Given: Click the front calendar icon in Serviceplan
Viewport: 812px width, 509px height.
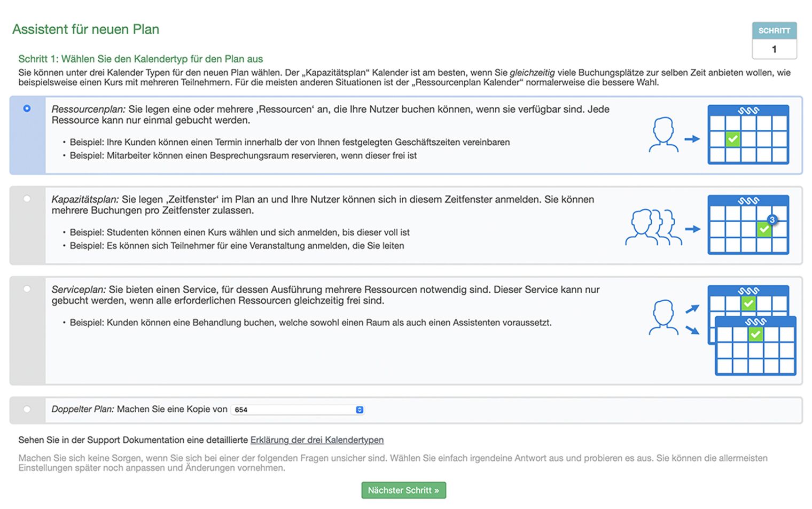Looking at the screenshot, I should (x=755, y=346).
